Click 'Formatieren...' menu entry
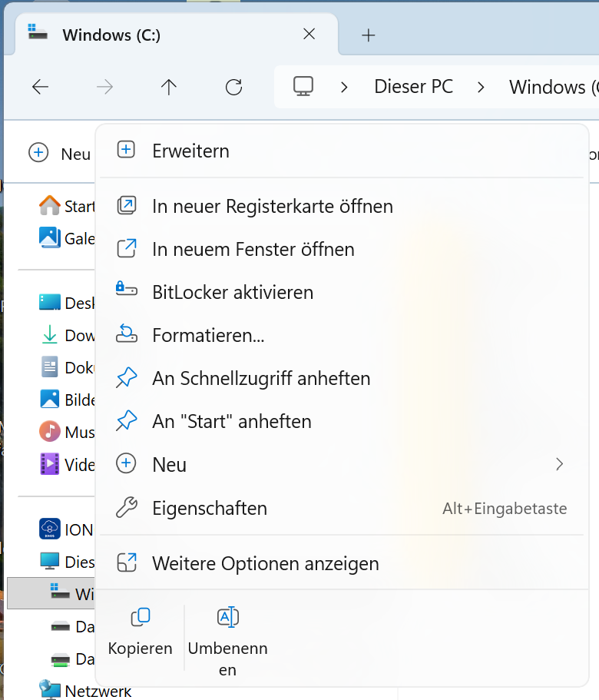Image resolution: width=599 pixels, height=700 pixels. point(342,335)
